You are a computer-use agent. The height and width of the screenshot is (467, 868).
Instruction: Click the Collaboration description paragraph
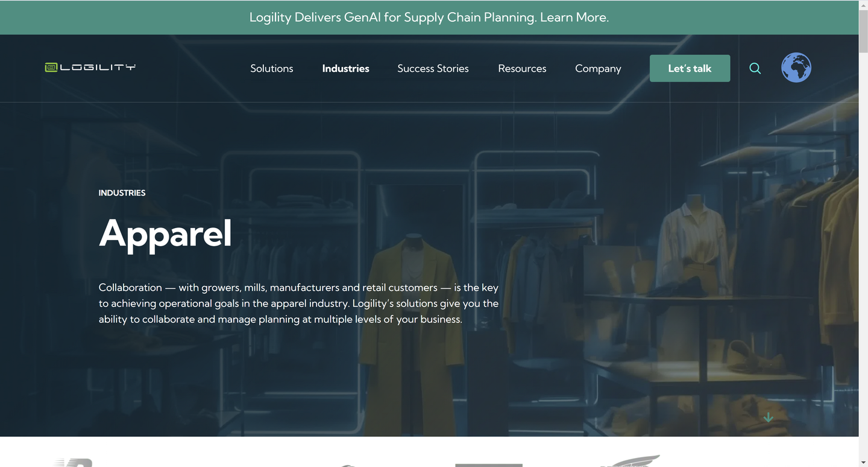click(x=299, y=303)
